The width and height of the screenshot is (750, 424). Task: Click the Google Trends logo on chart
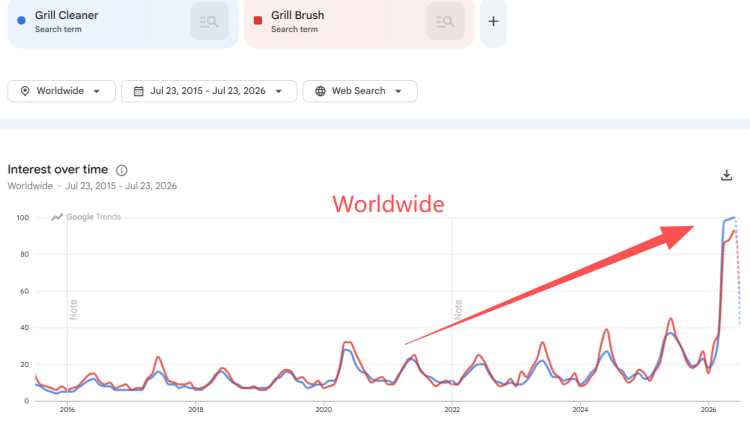[86, 217]
